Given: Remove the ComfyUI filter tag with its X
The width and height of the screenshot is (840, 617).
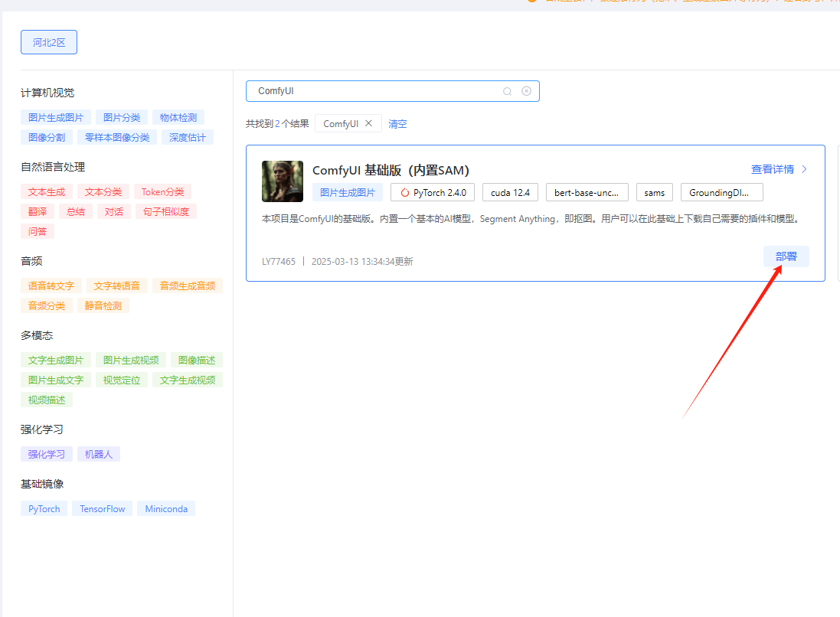Looking at the screenshot, I should (x=368, y=123).
